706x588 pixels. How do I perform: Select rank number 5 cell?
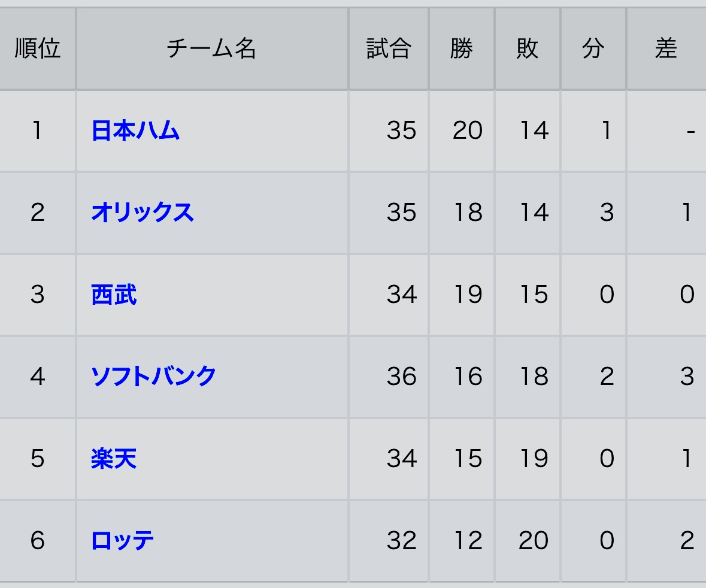click(37, 459)
